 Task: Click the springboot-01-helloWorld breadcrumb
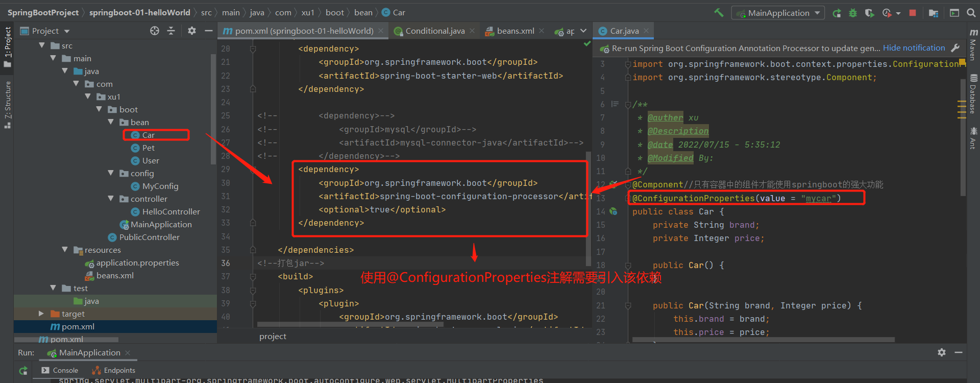pyautogui.click(x=140, y=12)
